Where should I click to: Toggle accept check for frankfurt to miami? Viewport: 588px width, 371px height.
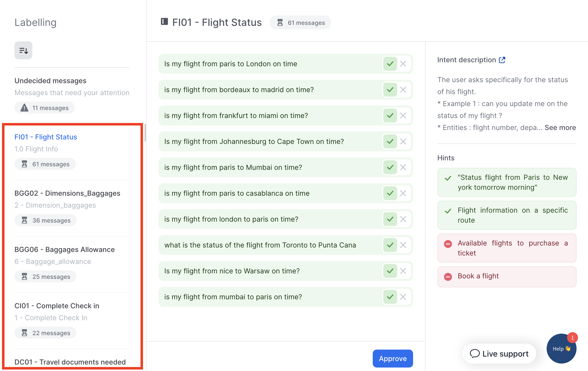390,116
